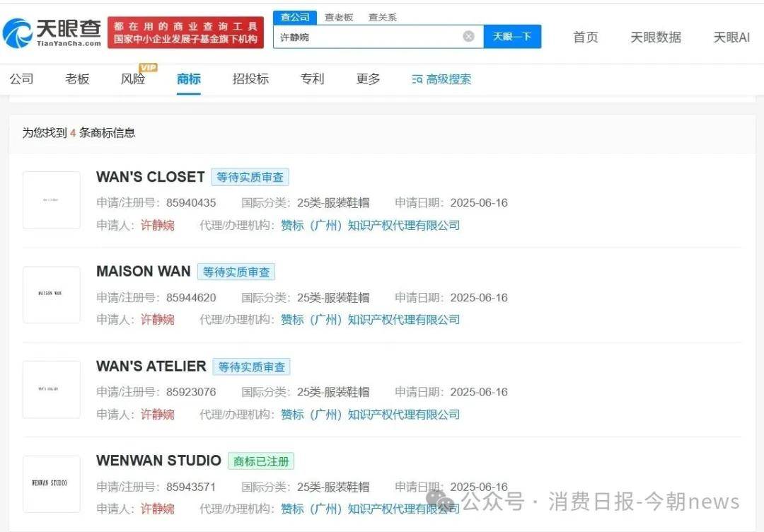The image size is (764, 532).
Task: Click the VIP badge on 风险
Action: (148, 67)
